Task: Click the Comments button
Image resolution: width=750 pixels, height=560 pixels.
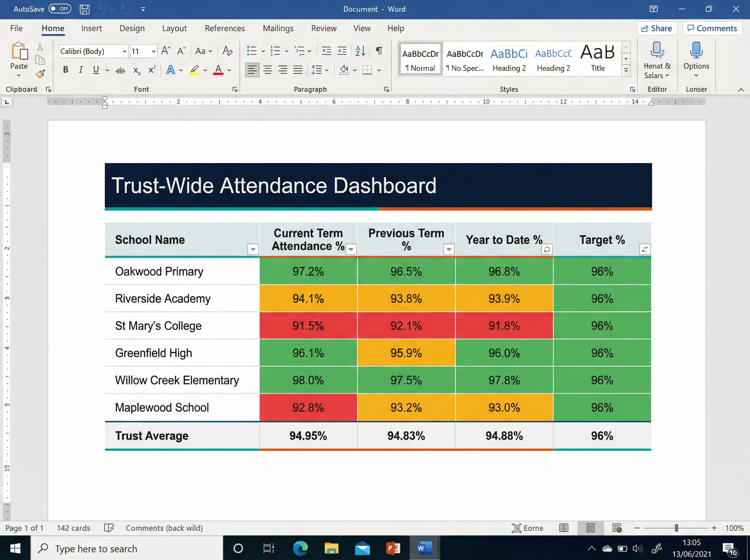Action: click(712, 28)
